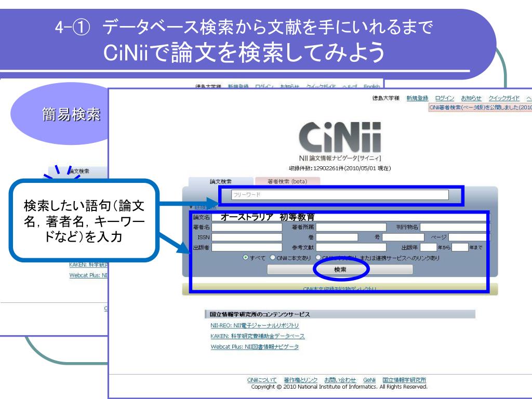Open the 国立情報学研究所 footer link
Screen dimensions: 532x399
pos(404,380)
